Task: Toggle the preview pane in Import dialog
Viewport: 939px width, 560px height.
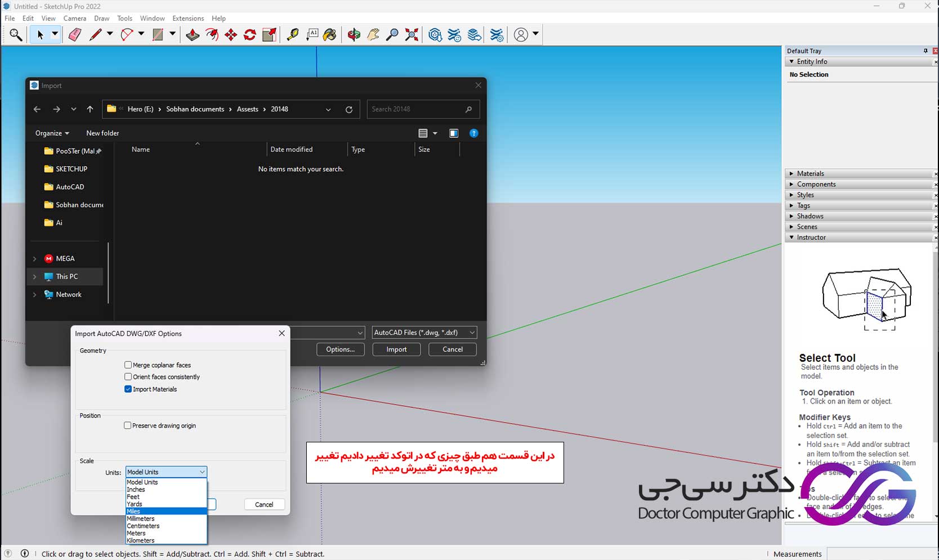Action: click(x=454, y=133)
